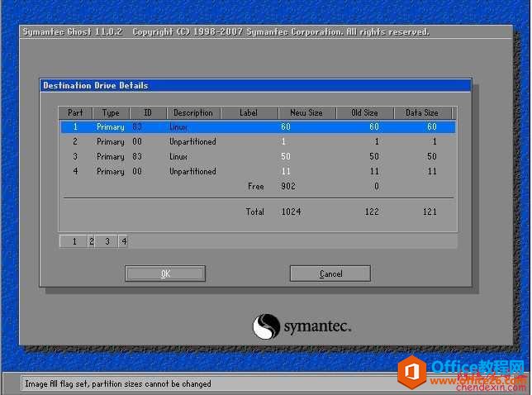Click the Description column header
532x395 pixels.
(x=193, y=112)
